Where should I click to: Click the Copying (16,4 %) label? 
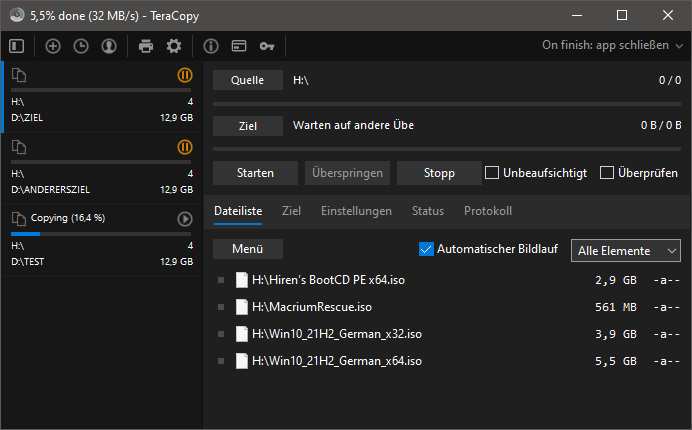68,218
